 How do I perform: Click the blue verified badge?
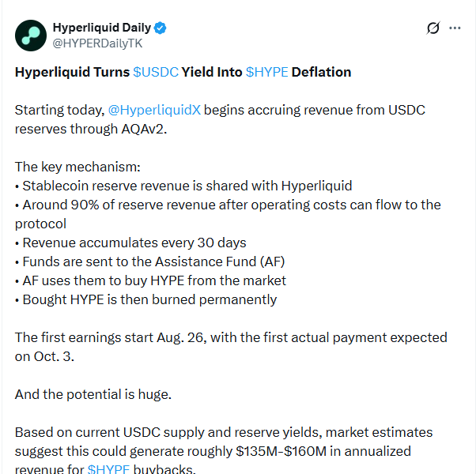(160, 28)
